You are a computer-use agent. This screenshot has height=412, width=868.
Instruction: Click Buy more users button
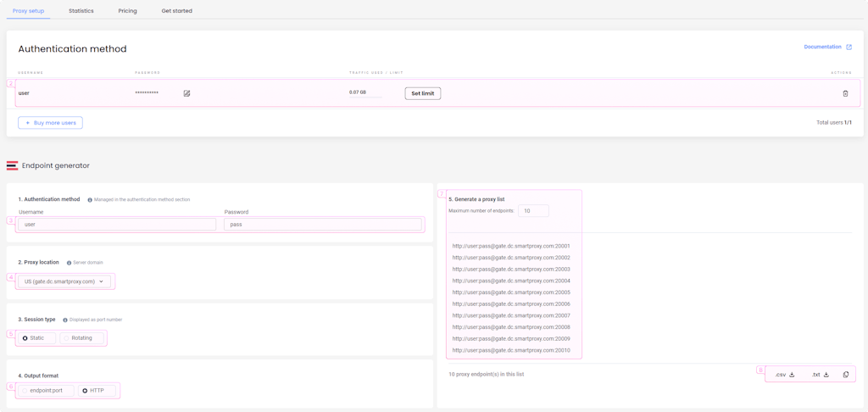pos(50,122)
